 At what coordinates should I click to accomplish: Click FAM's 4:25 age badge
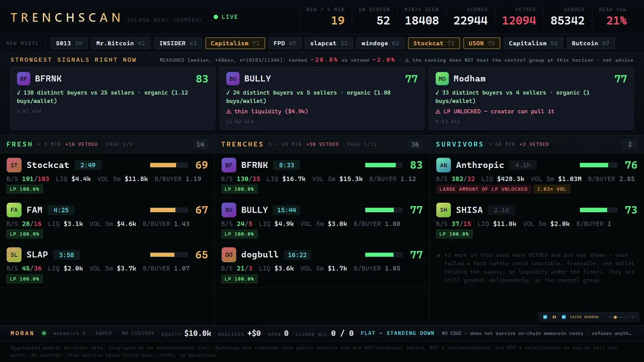pos(61,210)
